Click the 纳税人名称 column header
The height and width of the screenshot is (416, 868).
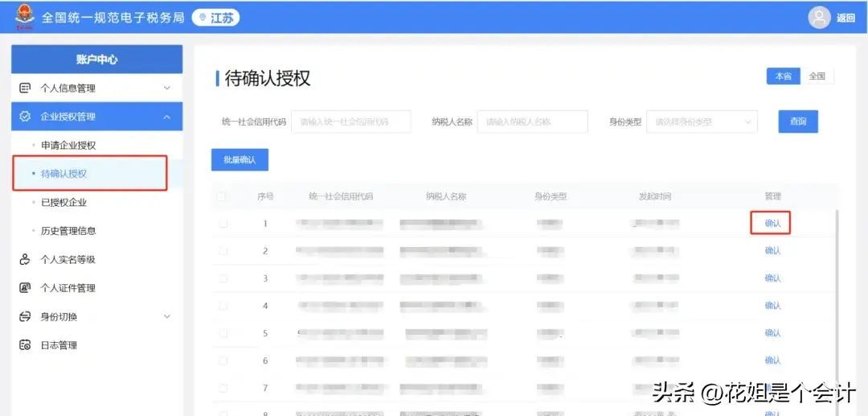446,196
